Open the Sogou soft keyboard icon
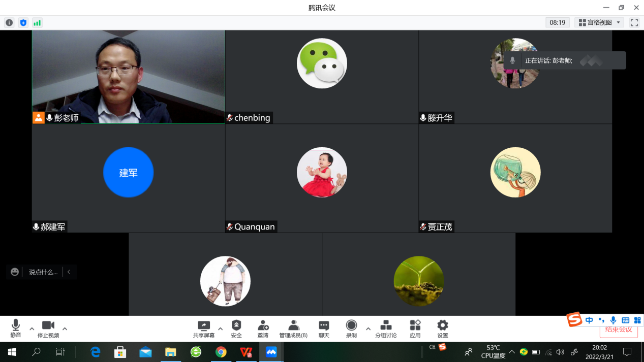The height and width of the screenshot is (362, 644). (x=626, y=320)
